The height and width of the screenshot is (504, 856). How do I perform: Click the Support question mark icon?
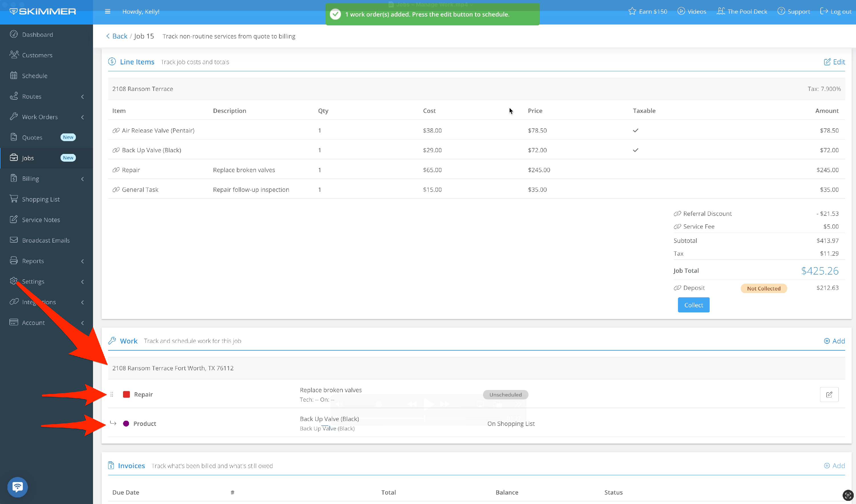(781, 11)
